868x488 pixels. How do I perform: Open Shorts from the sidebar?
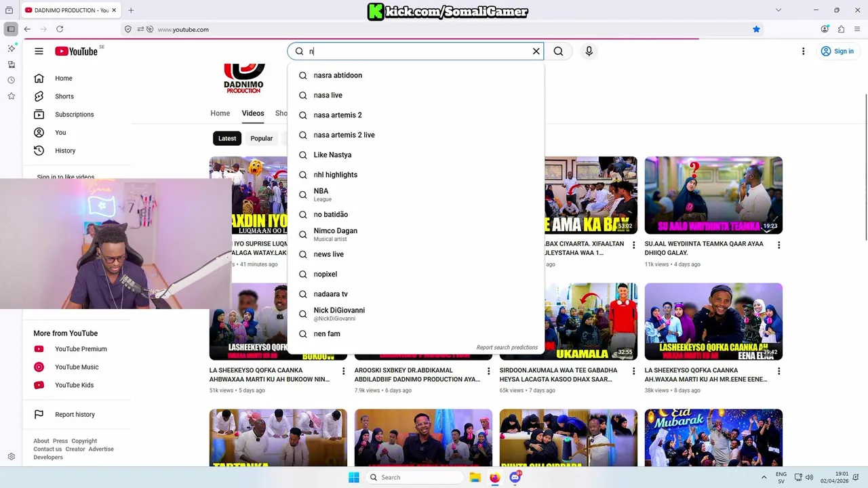pyautogui.click(x=64, y=96)
